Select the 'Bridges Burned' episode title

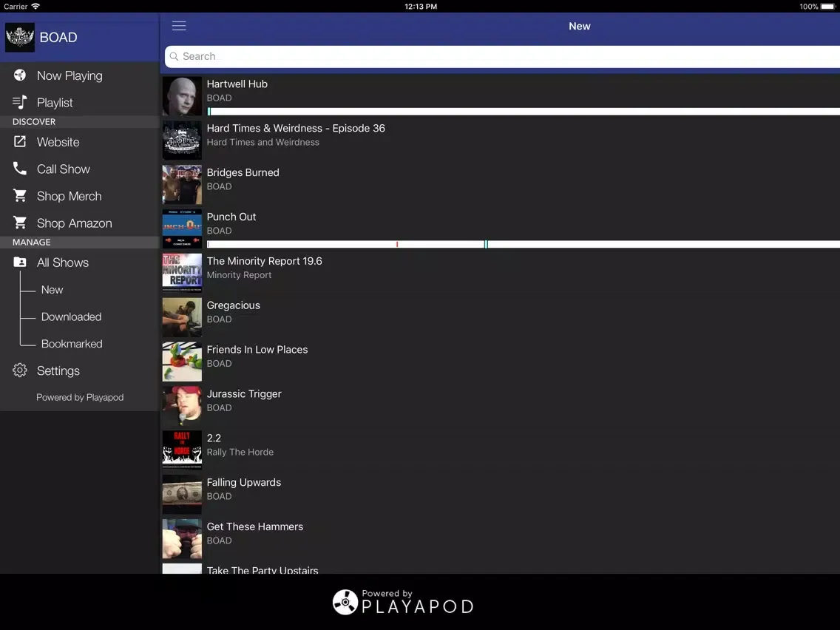click(x=243, y=172)
